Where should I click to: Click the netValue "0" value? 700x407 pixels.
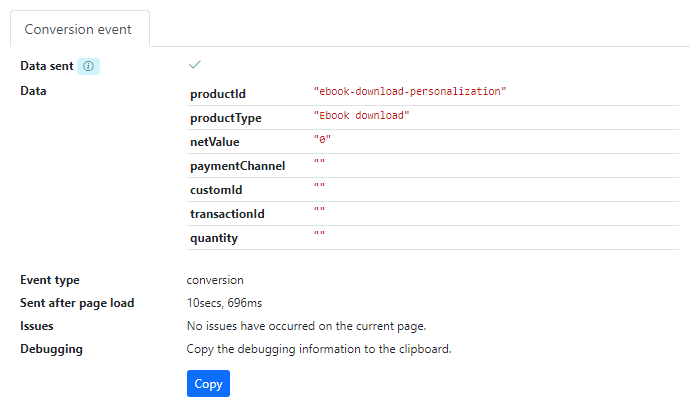point(323,139)
